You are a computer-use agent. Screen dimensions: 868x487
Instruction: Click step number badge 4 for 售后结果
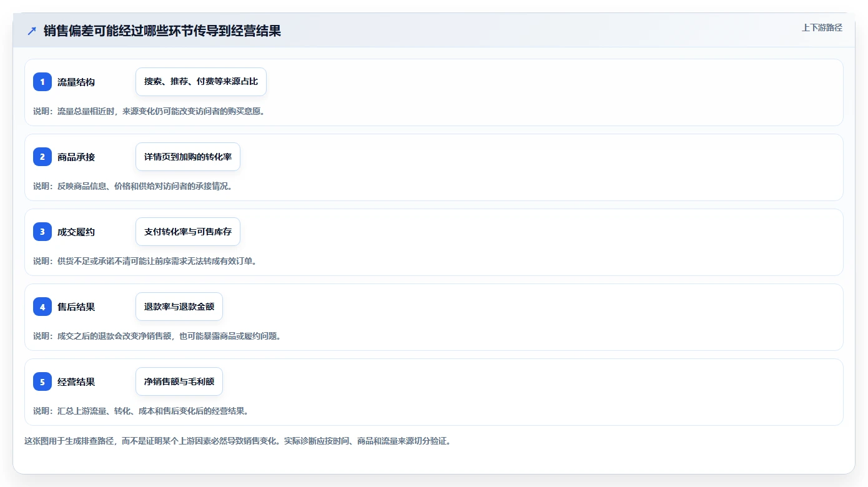coord(42,307)
